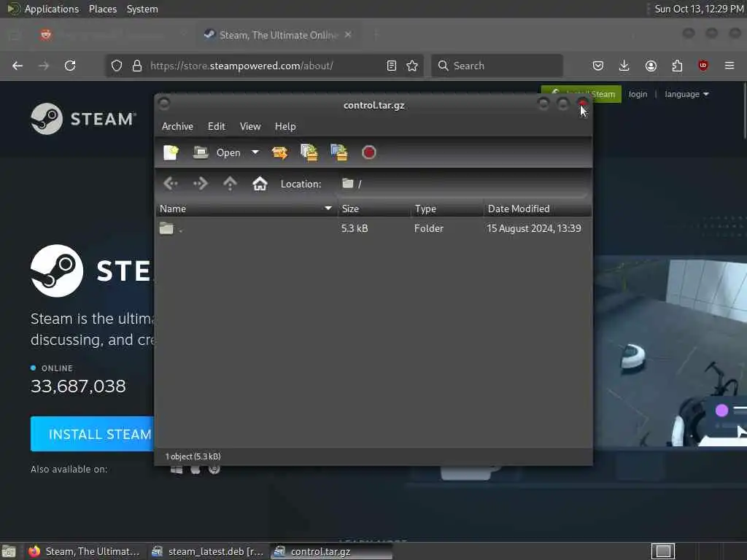The width and height of the screenshot is (747, 560).
Task: Add a folder to archive icon
Action: (x=338, y=152)
